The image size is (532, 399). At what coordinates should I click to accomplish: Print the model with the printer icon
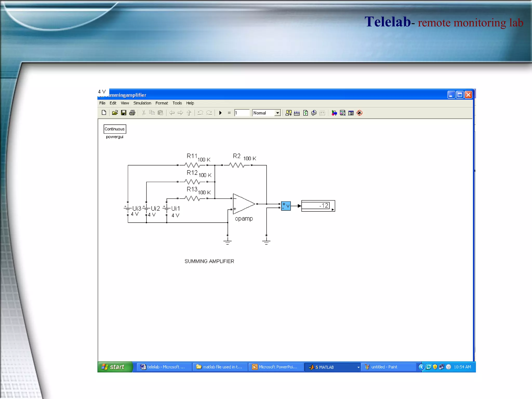[132, 113]
